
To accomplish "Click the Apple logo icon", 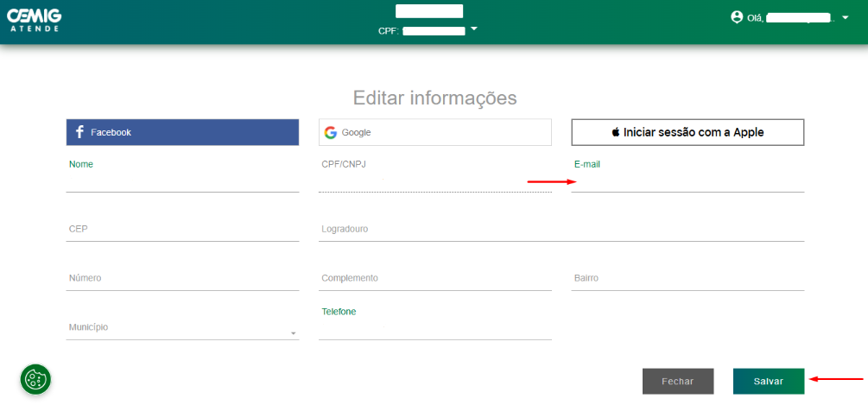I will 616,132.
